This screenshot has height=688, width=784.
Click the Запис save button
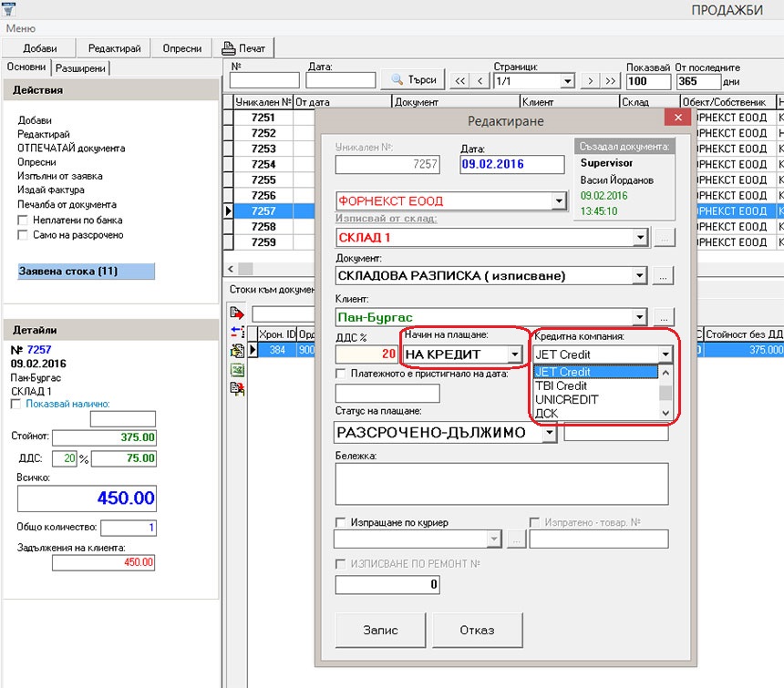381,630
